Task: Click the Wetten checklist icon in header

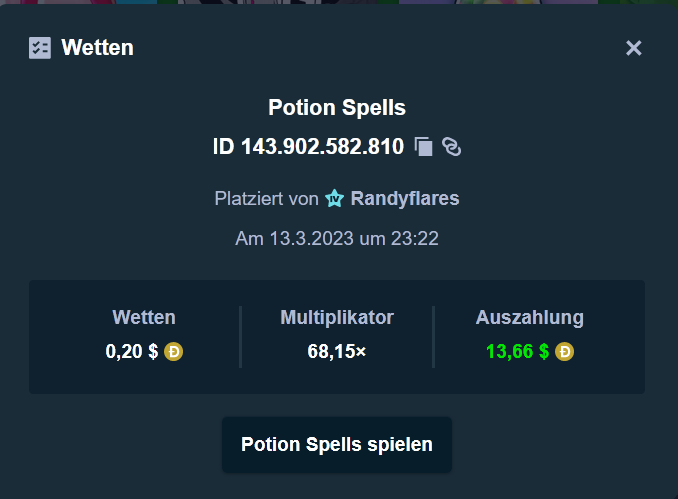Action: [40, 48]
